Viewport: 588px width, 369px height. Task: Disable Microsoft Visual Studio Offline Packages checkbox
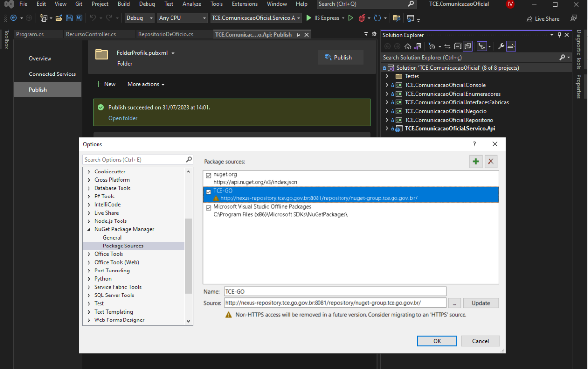209,208
